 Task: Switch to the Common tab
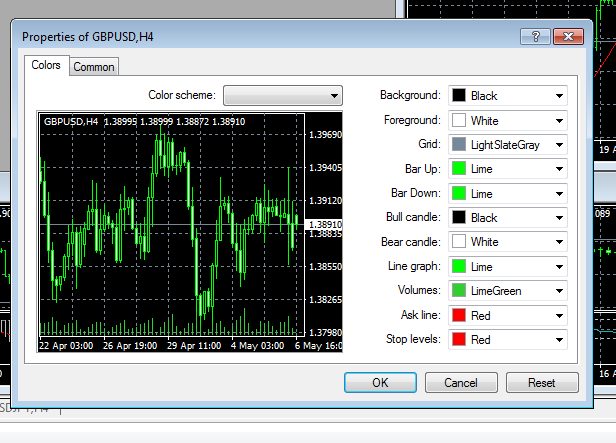(x=94, y=67)
